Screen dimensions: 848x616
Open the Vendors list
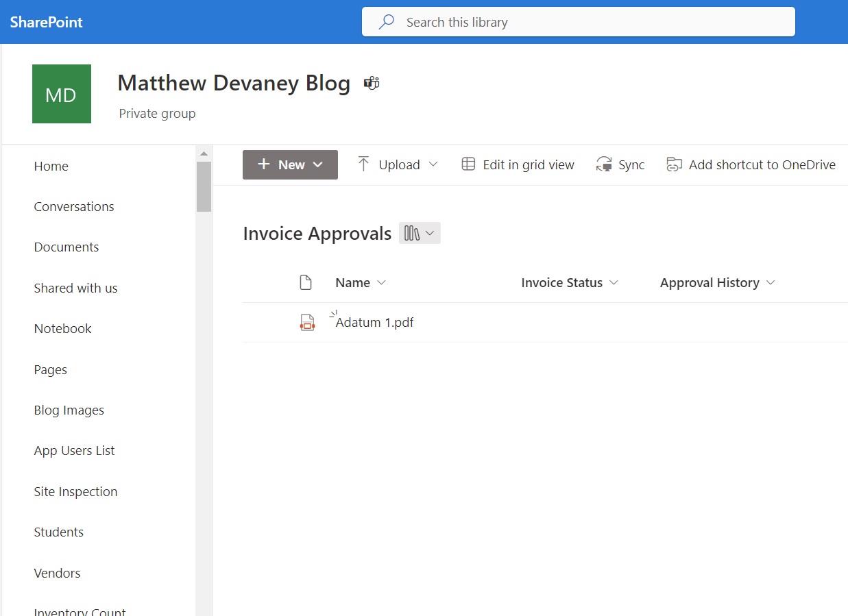(x=57, y=573)
